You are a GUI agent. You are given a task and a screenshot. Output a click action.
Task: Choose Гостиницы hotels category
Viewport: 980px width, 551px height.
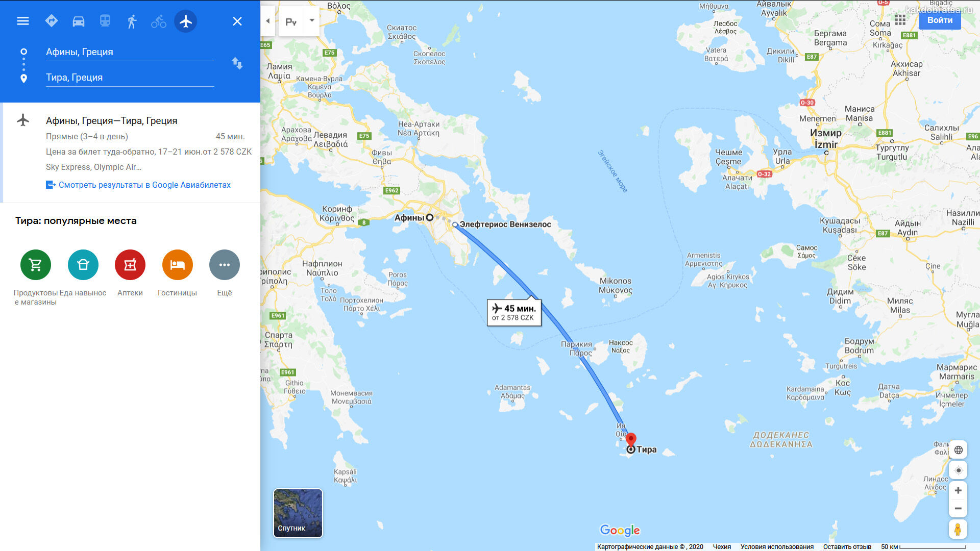tap(178, 265)
